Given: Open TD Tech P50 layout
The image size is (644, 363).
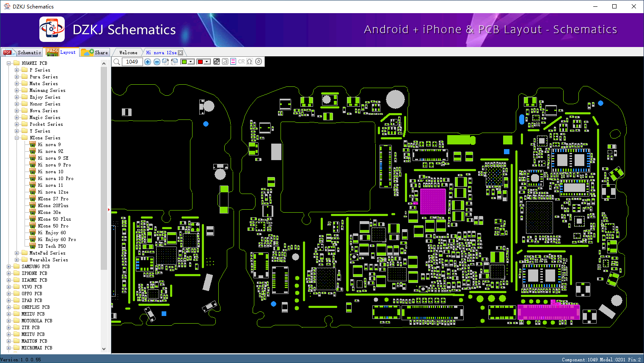Looking at the screenshot, I should point(52,246).
